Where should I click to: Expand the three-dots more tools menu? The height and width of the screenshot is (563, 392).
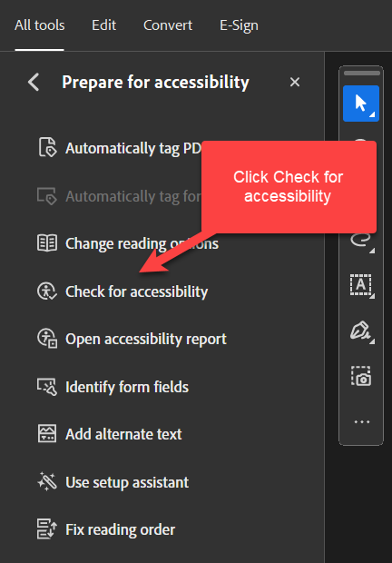pos(361,422)
